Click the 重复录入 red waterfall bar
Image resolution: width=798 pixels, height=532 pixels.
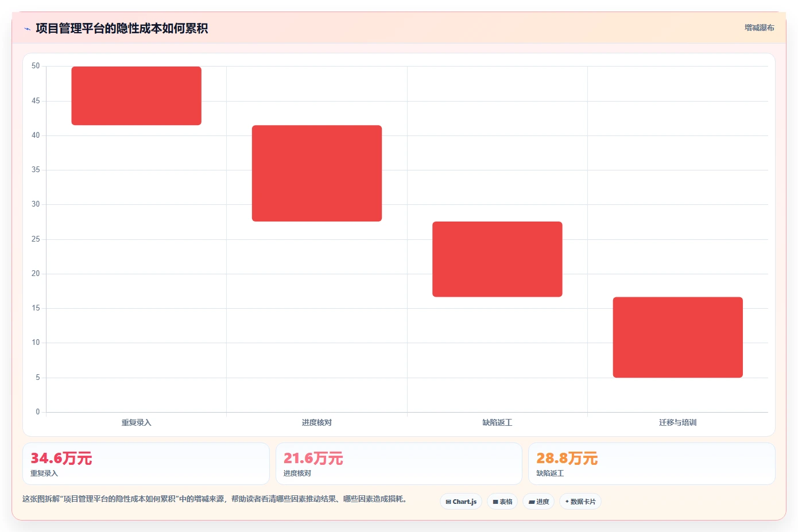coord(136,96)
